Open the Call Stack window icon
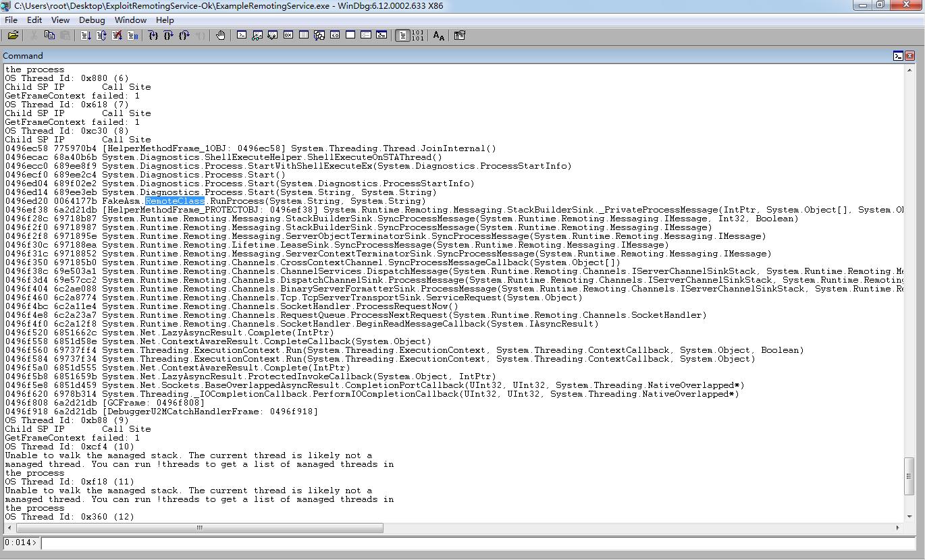This screenshot has width=925, height=560. 319,35
